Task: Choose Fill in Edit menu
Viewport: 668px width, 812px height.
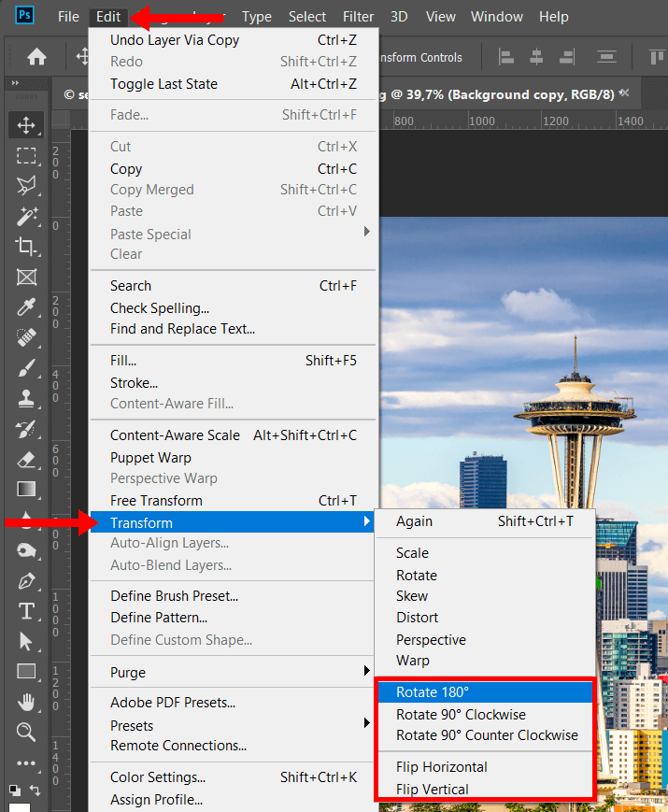Action: pos(233,361)
